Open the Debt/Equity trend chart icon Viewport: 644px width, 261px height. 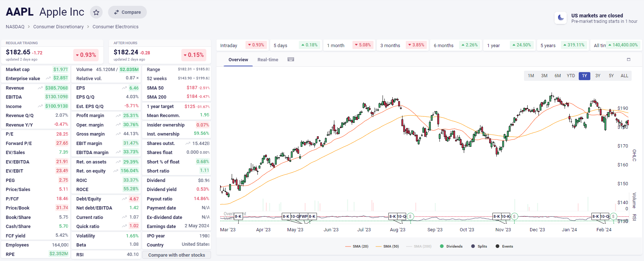tap(124, 199)
